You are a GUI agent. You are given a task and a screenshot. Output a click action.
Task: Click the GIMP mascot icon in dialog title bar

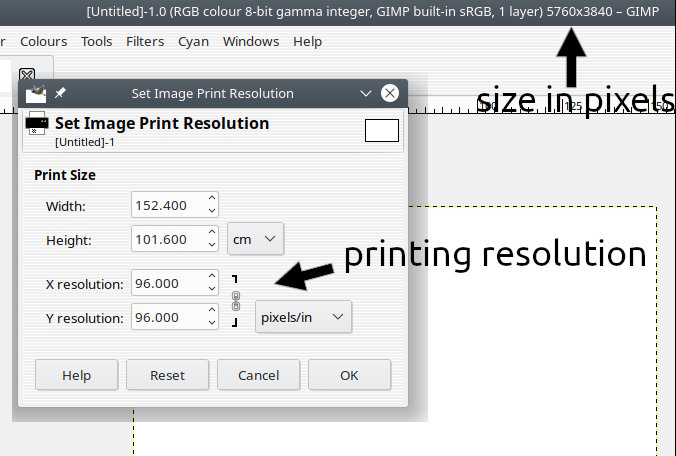tap(36, 93)
